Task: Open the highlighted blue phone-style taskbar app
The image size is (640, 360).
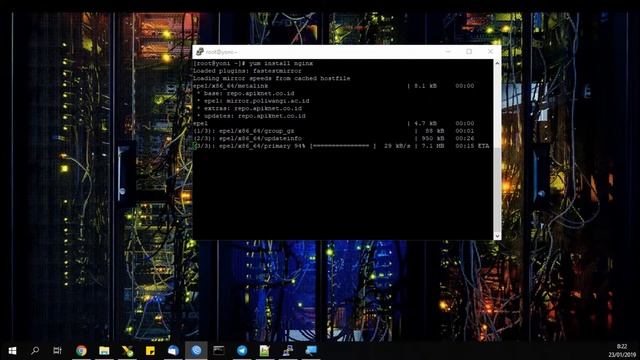Action: 196,351
